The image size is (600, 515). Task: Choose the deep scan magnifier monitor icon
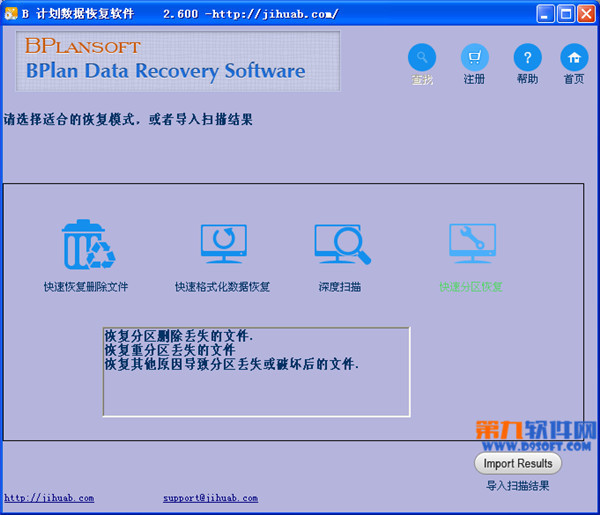pyautogui.click(x=342, y=244)
